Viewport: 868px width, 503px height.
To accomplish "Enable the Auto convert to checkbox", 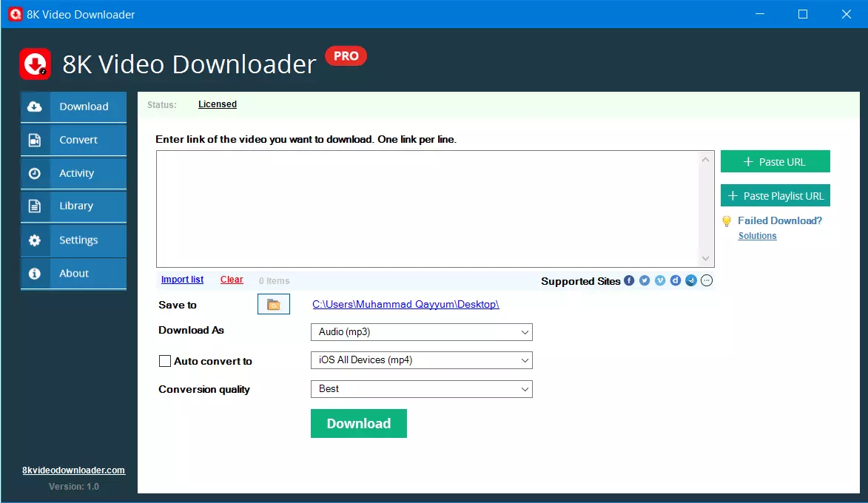I will click(165, 361).
